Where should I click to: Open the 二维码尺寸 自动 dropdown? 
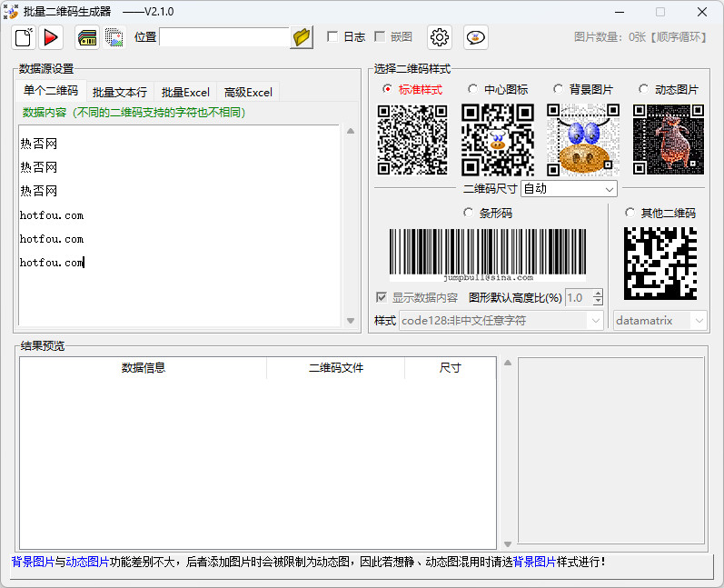coord(569,189)
